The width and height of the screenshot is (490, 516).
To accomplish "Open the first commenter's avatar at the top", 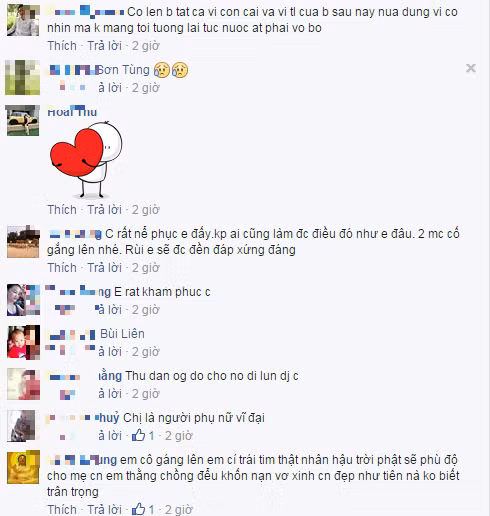I will [23, 20].
